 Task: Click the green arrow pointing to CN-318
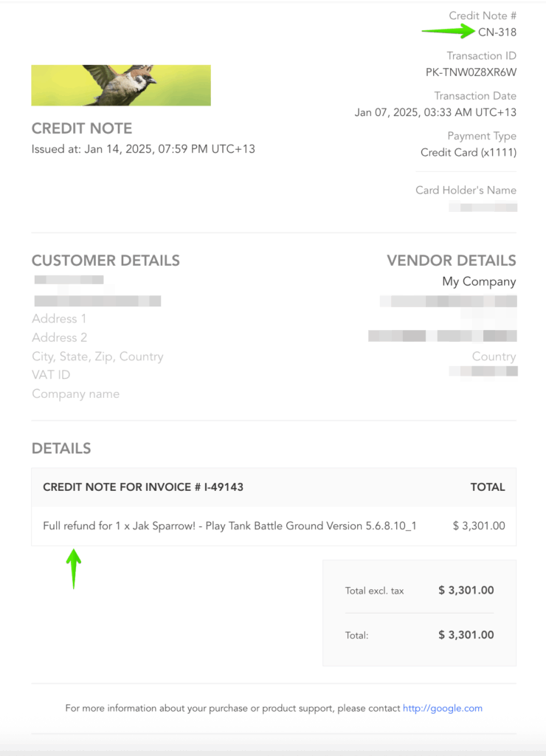tap(447, 31)
